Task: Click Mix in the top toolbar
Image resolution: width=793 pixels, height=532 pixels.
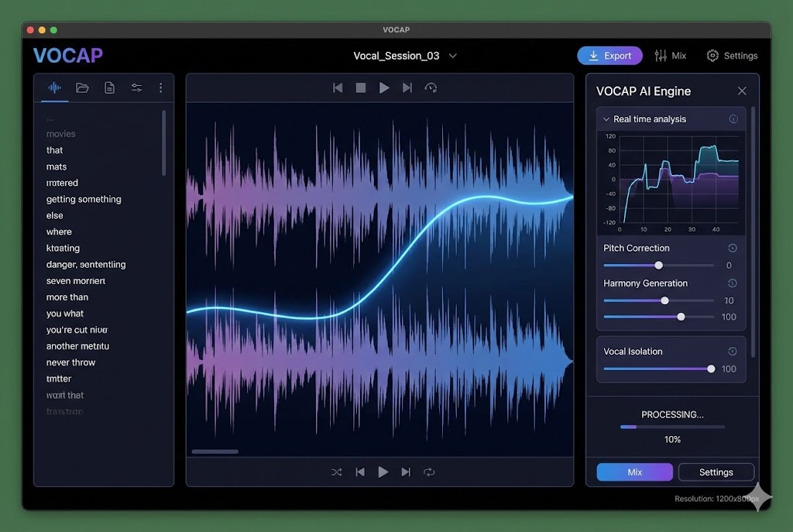Action: (671, 55)
